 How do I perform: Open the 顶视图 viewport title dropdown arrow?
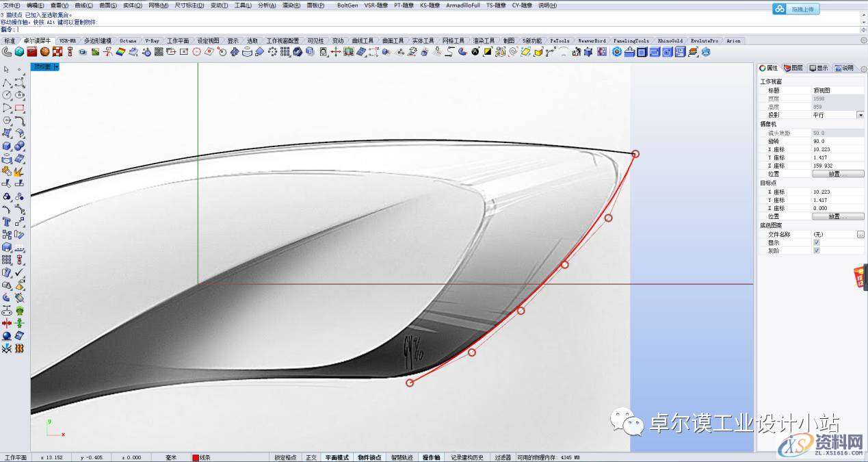point(56,67)
